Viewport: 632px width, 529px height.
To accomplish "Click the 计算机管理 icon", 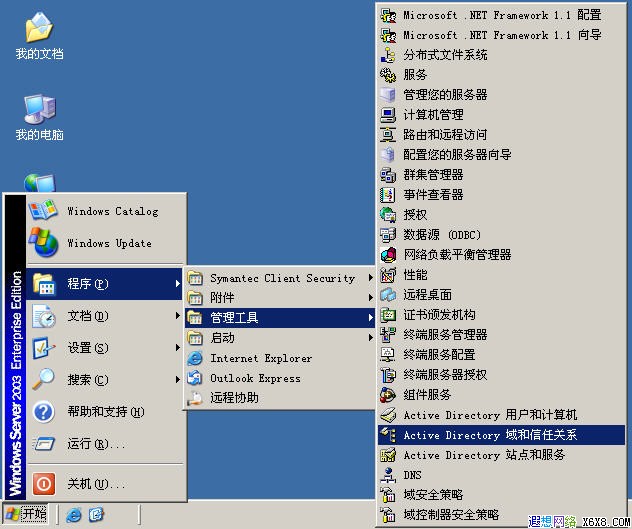I will (388, 115).
